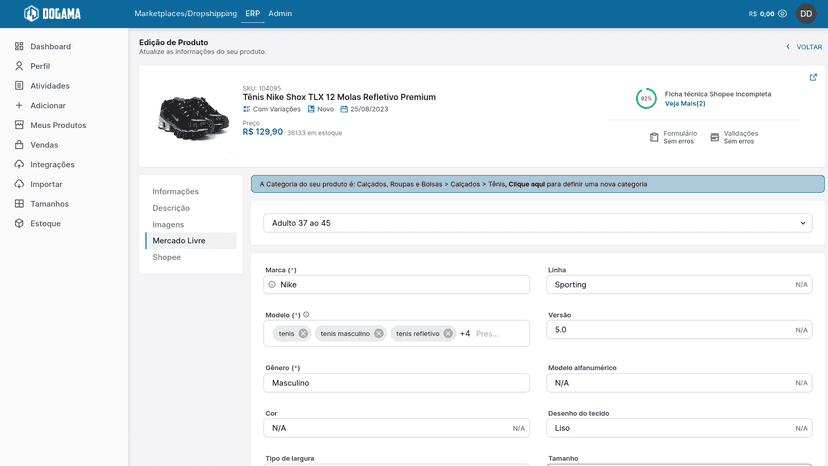Click the Vendas bag icon
The height and width of the screenshot is (466, 828).
point(19,145)
